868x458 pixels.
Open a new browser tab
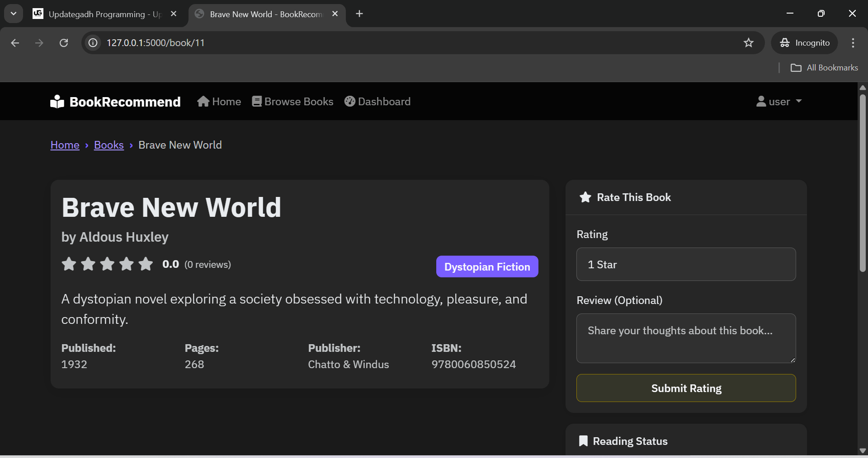pyautogui.click(x=359, y=14)
